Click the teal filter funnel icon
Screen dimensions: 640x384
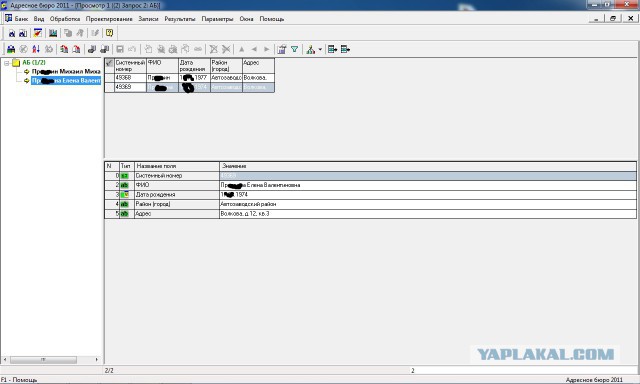click(294, 49)
